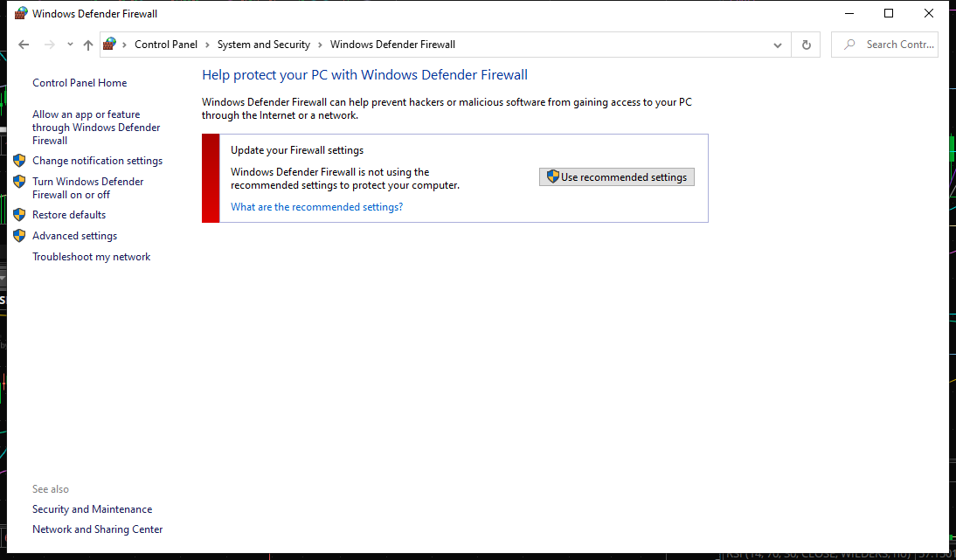The height and width of the screenshot is (560, 956).
Task: Open Change notification settings
Action: 98,161
